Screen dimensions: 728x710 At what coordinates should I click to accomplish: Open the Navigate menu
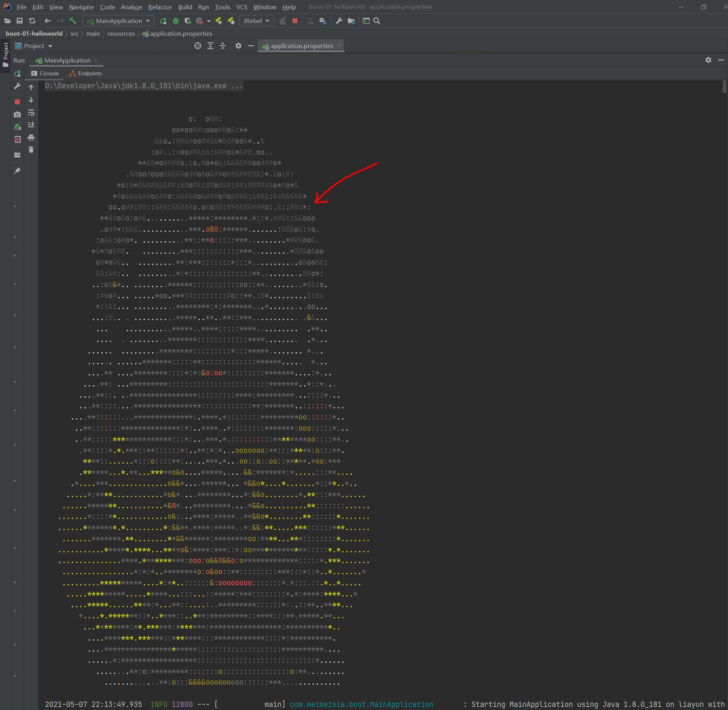click(x=81, y=7)
